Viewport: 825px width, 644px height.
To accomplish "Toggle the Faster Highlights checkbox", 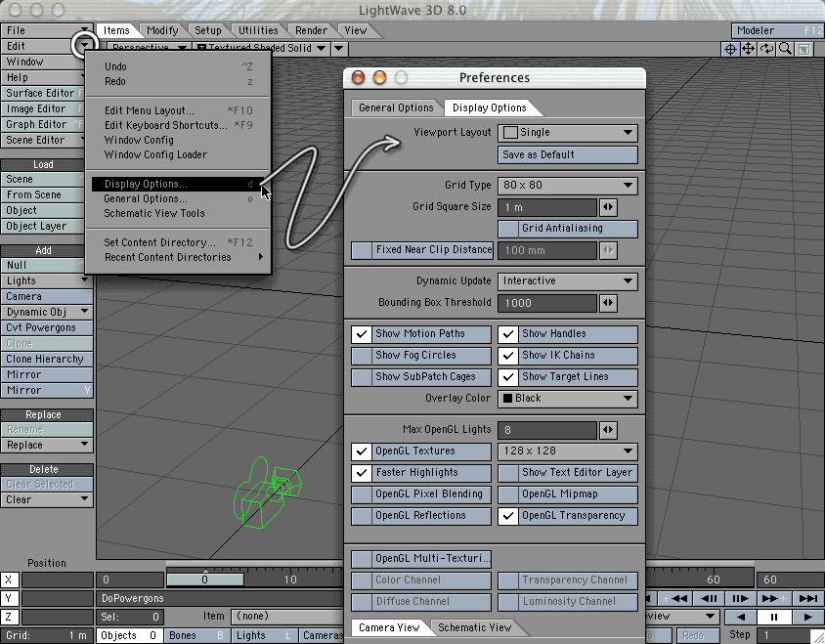I will pyautogui.click(x=362, y=473).
